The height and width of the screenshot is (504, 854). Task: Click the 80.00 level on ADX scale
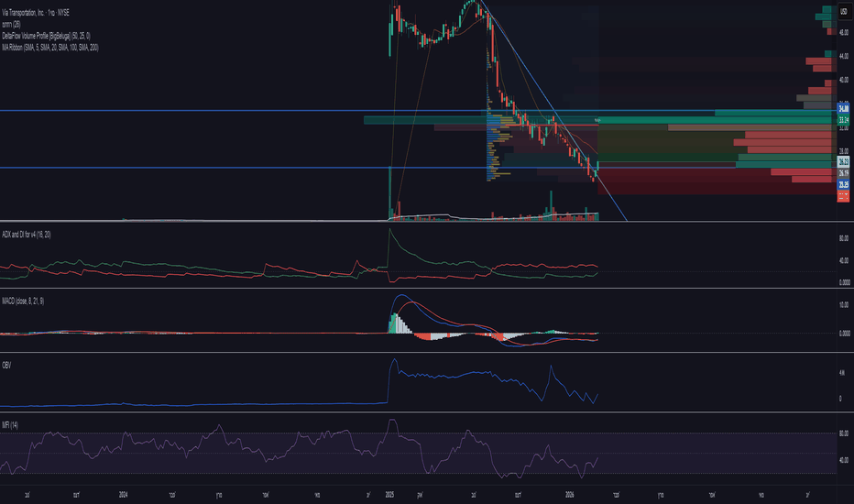[844, 238]
